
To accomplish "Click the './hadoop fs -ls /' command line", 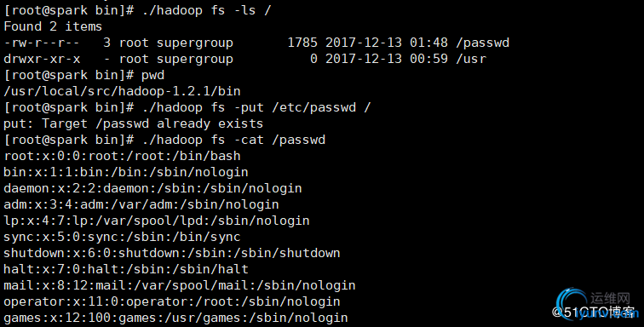I will pos(138,10).
